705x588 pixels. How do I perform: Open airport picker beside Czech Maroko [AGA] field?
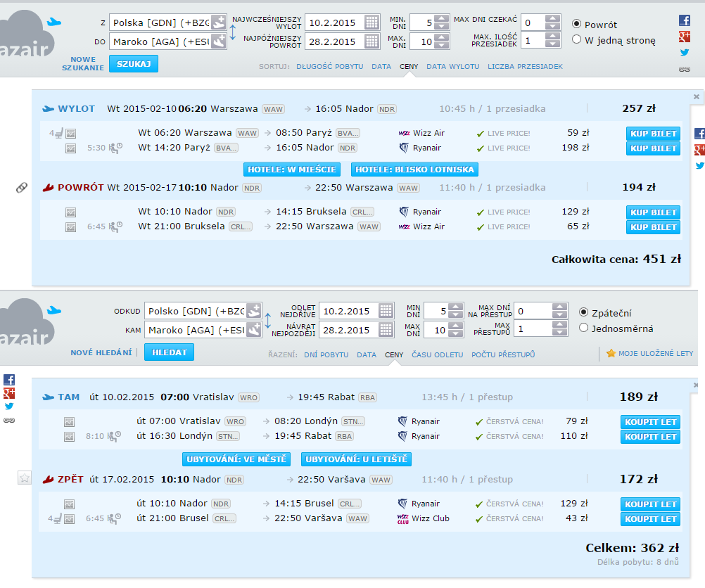tap(253, 330)
